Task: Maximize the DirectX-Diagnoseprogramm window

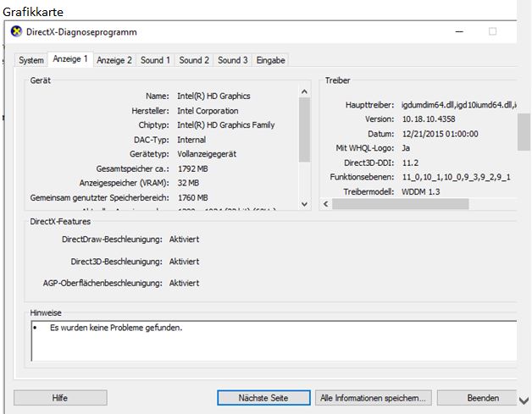Action: tap(492, 31)
